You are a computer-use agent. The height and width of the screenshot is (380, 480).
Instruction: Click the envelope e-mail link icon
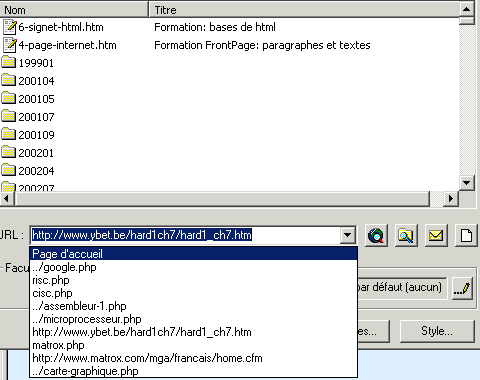coord(436,236)
